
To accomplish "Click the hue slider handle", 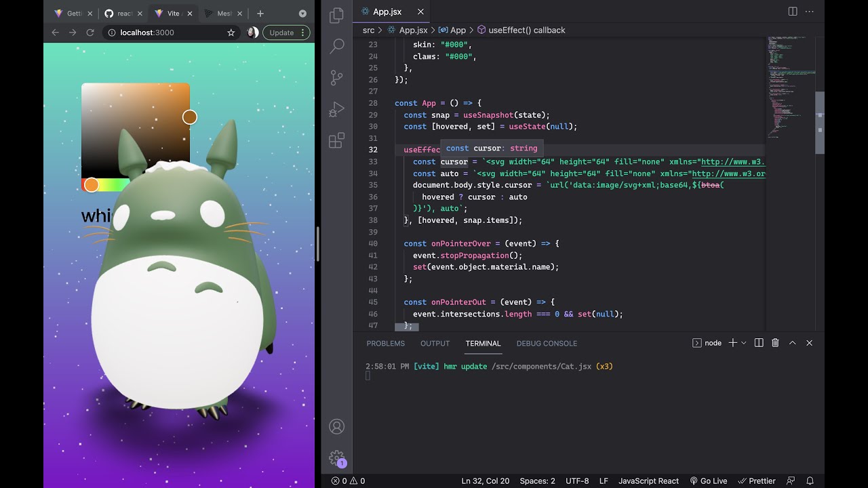I will (x=91, y=185).
